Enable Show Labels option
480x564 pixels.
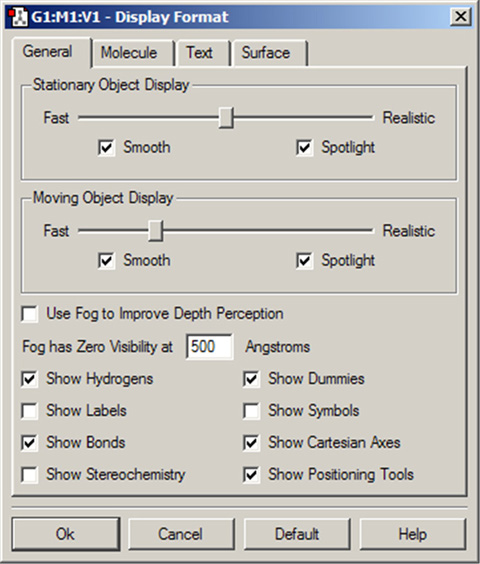pyautogui.click(x=30, y=411)
